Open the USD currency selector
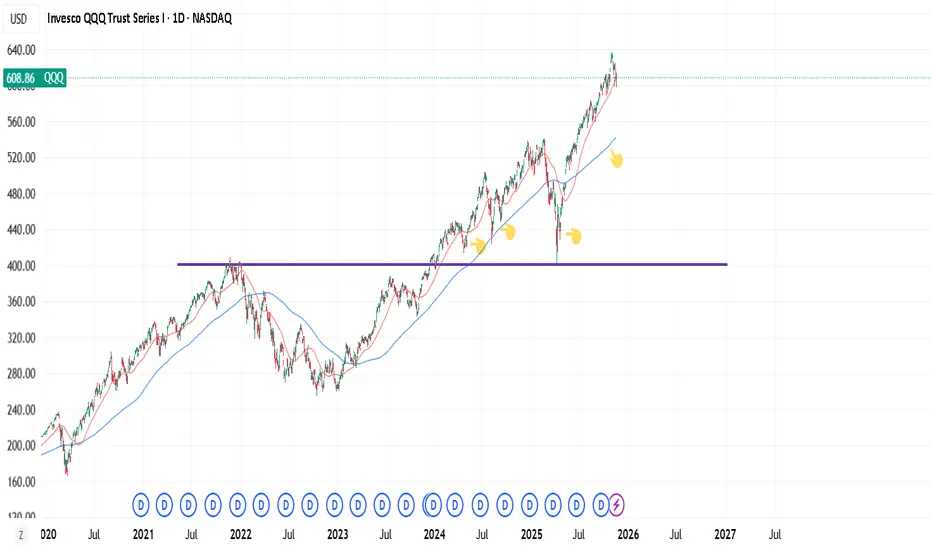Screen dimensions: 932x550 coord(19,19)
